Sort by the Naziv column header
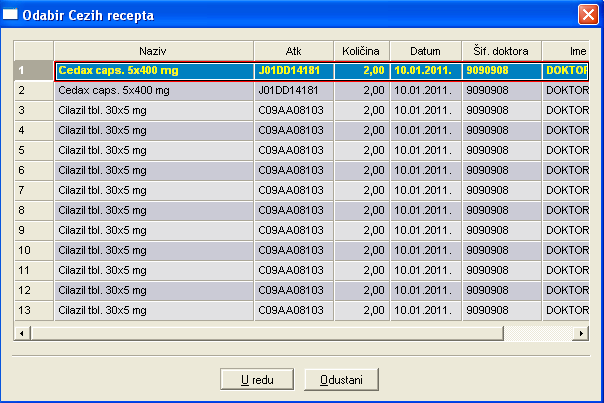This screenshot has width=604, height=403. [x=153, y=51]
